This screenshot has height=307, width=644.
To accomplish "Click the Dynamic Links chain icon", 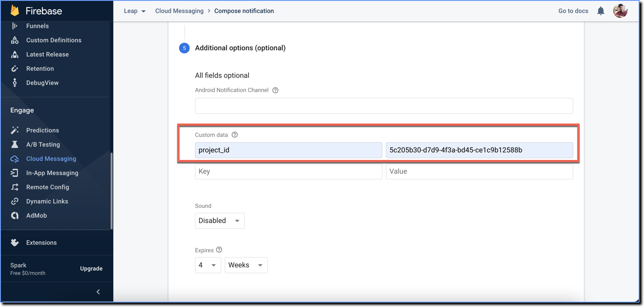I will pyautogui.click(x=15, y=201).
